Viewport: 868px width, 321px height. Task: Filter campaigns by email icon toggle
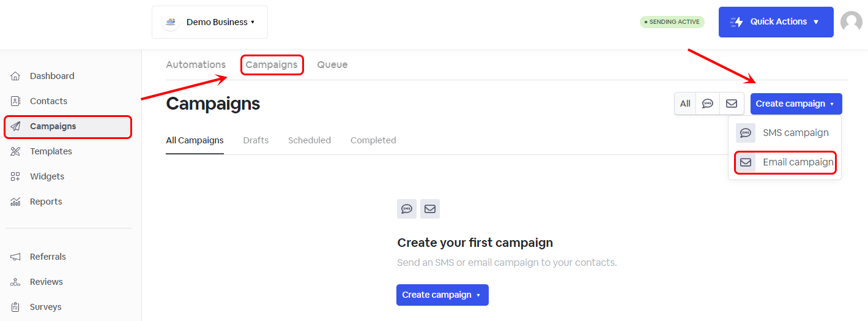click(732, 104)
